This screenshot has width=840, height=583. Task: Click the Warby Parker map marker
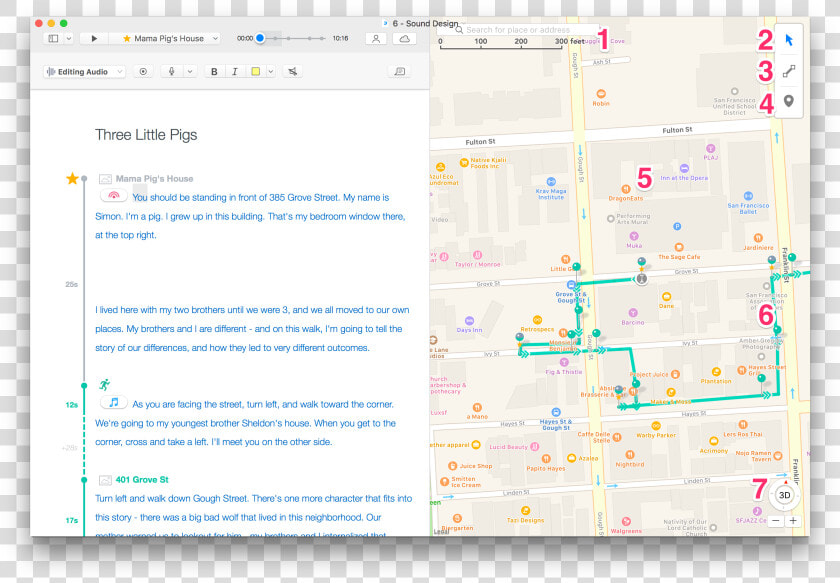(656, 427)
